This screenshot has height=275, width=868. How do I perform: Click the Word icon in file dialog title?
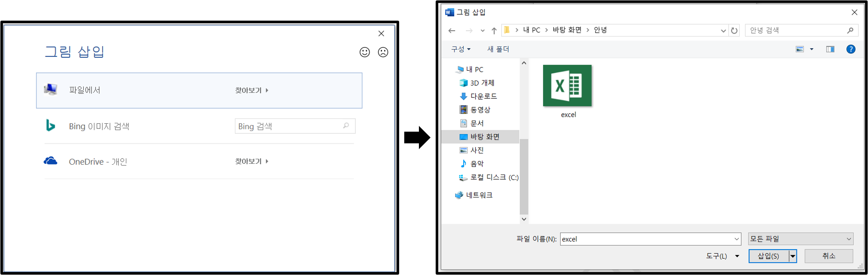(450, 12)
